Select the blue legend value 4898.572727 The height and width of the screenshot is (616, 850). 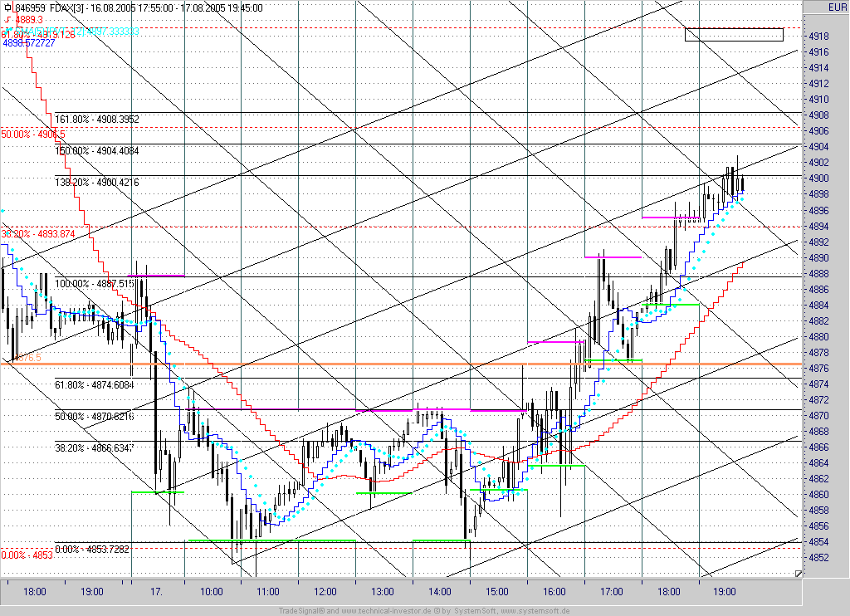(29, 43)
